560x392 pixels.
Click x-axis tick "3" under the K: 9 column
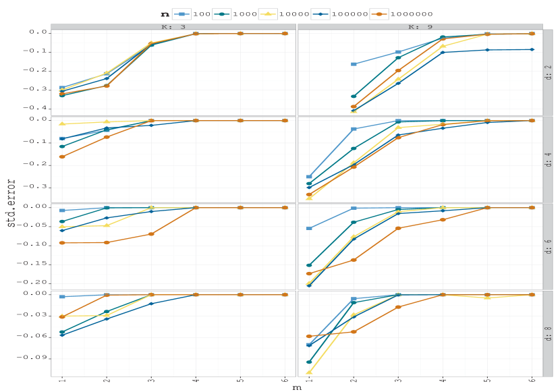pos(398,381)
